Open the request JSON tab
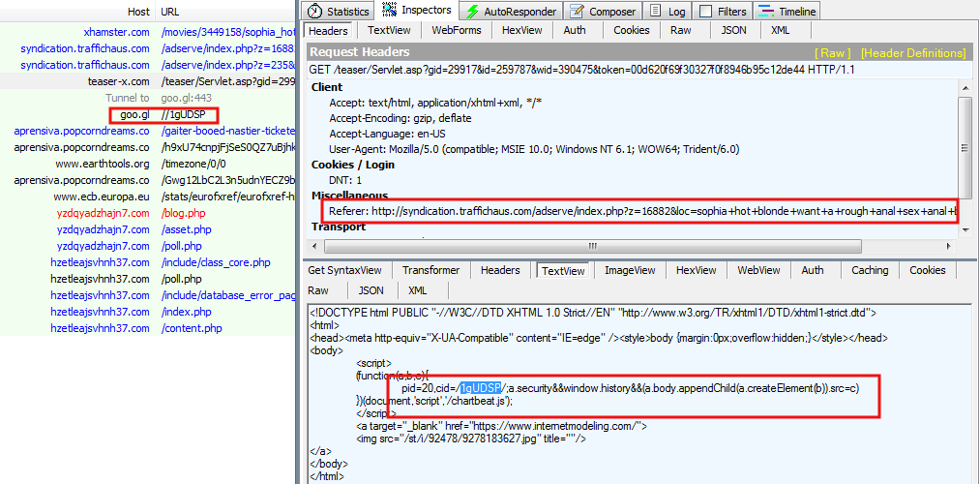The height and width of the screenshot is (484, 980). click(733, 30)
